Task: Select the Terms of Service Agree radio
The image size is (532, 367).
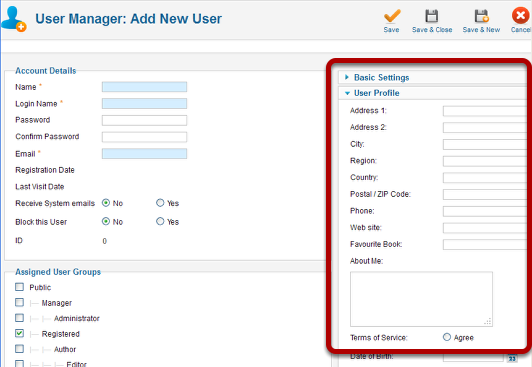Action: tap(447, 337)
